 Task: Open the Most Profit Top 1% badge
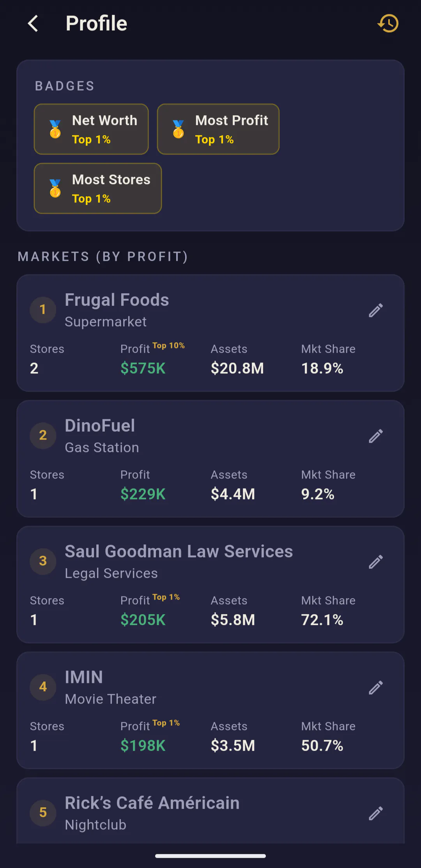pos(218,129)
